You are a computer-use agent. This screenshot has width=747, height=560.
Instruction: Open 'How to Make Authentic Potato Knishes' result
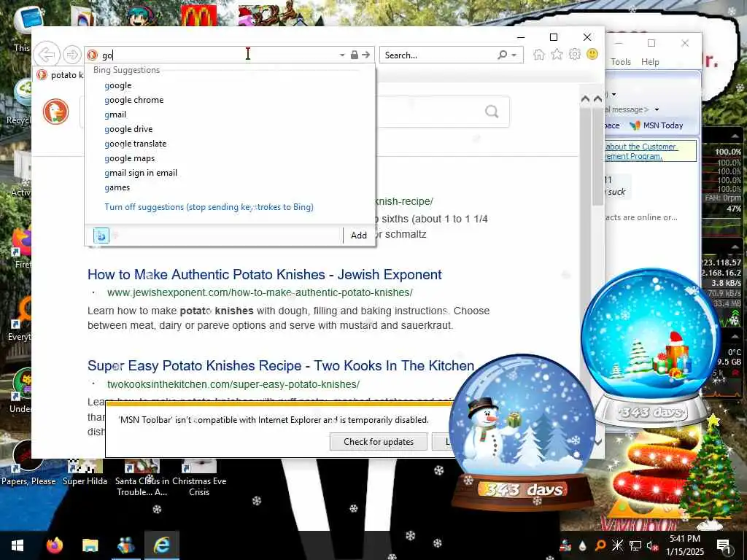(x=264, y=275)
